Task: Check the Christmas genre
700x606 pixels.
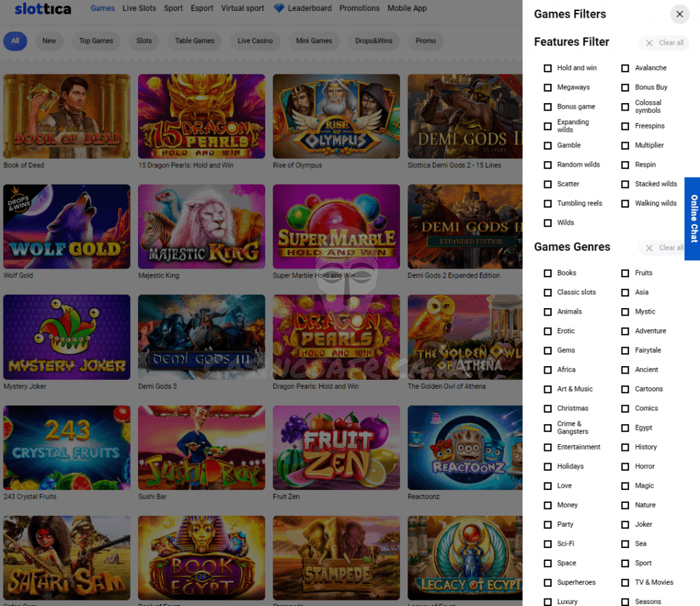Action: (548, 409)
